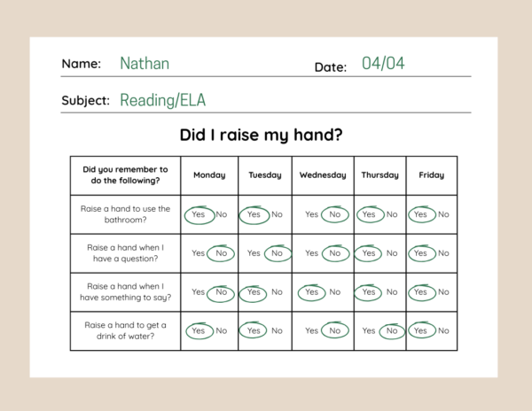Click the Name field showing Nathan
This screenshot has width=532, height=411.
(145, 64)
